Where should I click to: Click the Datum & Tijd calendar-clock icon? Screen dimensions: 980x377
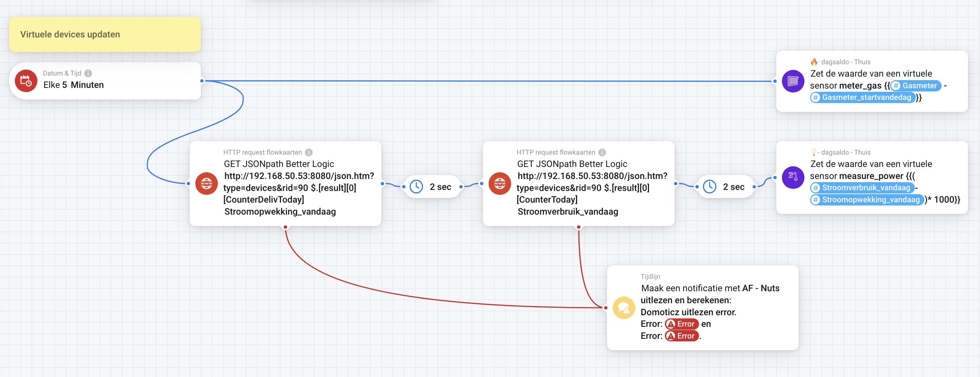pyautogui.click(x=26, y=81)
